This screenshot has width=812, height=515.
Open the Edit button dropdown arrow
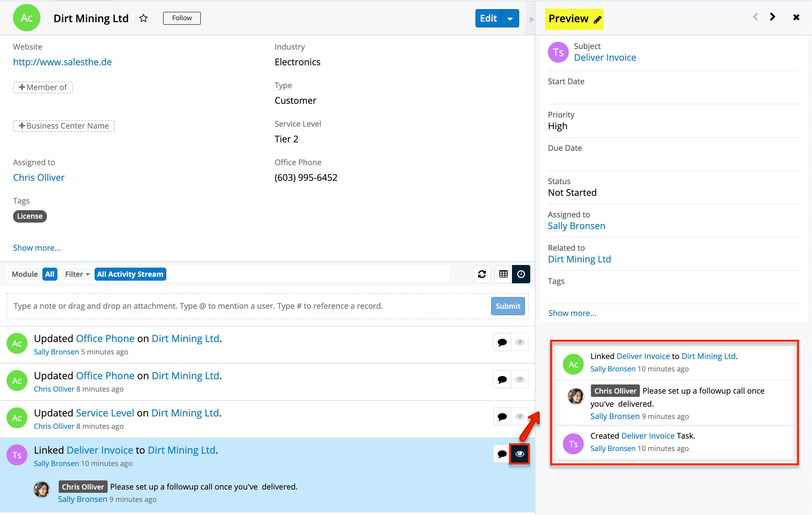510,19
